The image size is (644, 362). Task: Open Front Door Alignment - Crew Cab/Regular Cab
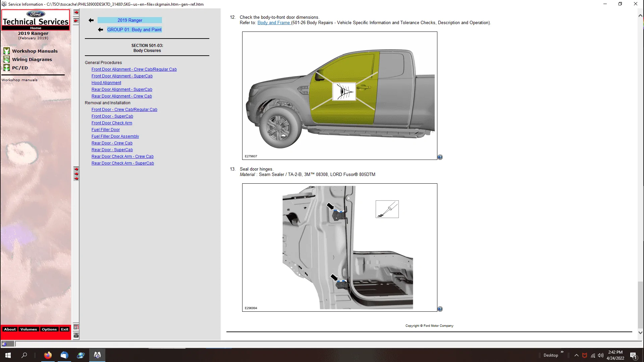[x=134, y=69]
